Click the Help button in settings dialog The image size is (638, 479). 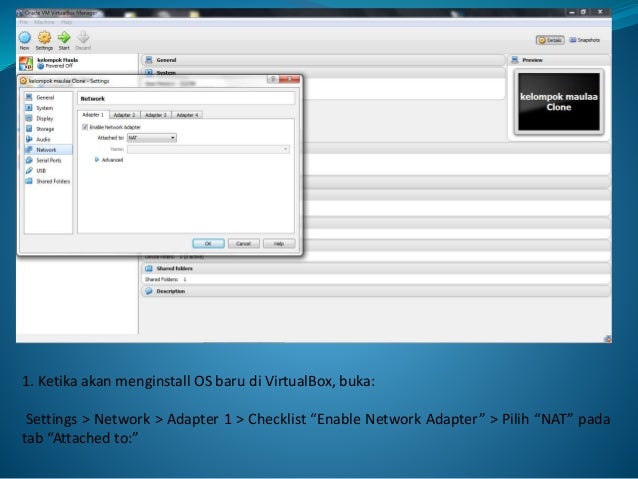coord(279,243)
